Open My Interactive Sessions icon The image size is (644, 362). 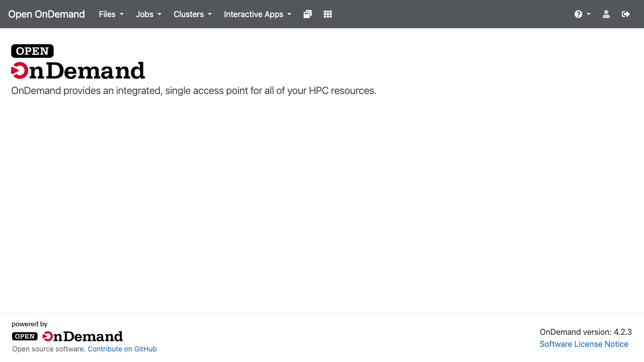point(308,14)
